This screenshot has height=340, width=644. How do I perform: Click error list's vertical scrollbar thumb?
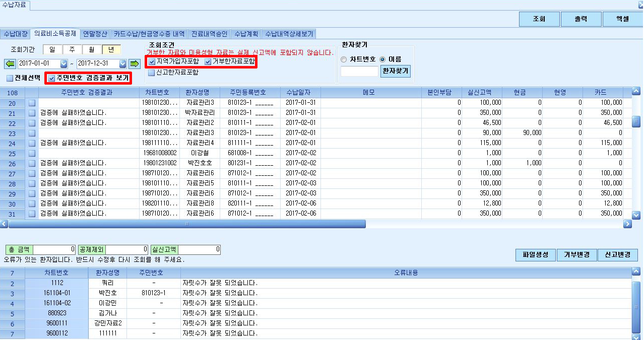pyautogui.click(x=636, y=306)
